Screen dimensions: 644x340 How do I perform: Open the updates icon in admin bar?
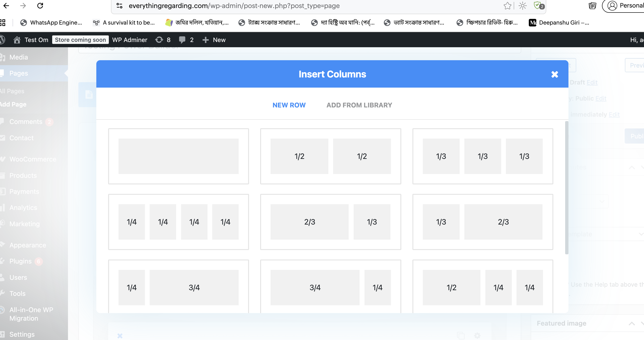159,40
